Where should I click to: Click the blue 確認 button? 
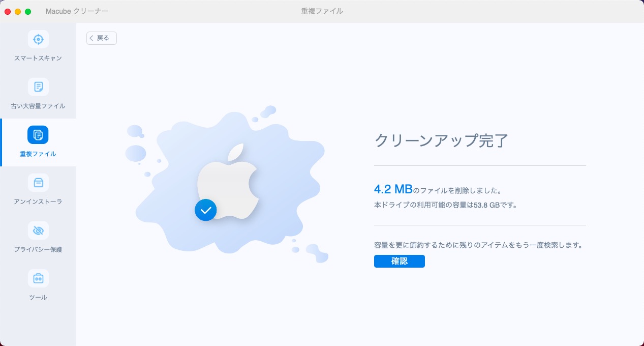coord(400,262)
